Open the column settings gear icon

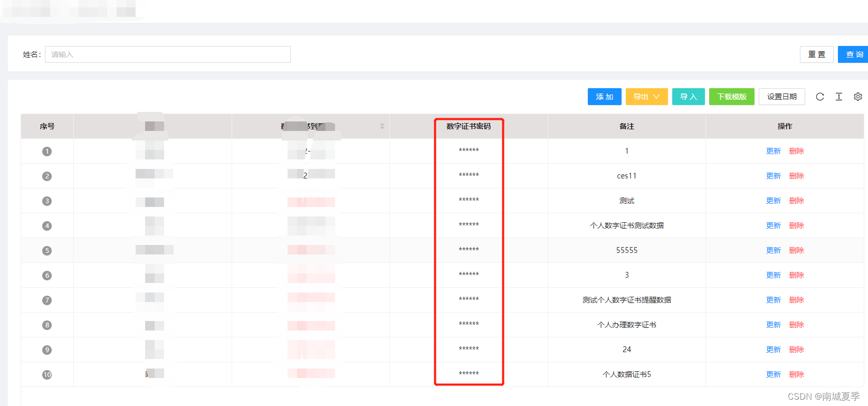(858, 97)
